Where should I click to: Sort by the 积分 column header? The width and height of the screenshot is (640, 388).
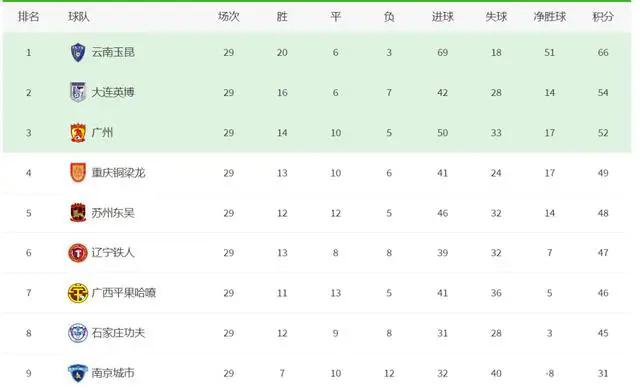click(x=603, y=17)
